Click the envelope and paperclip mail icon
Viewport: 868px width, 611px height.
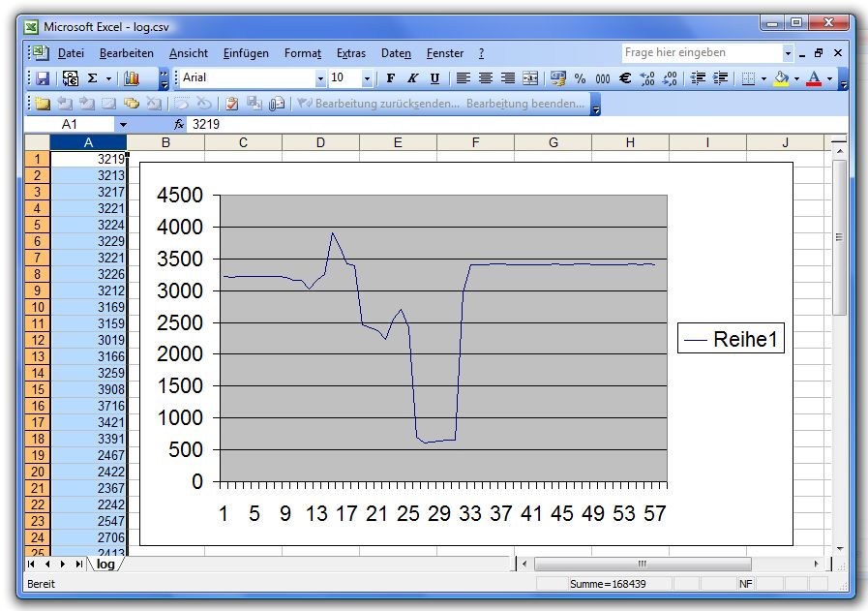pos(276,104)
